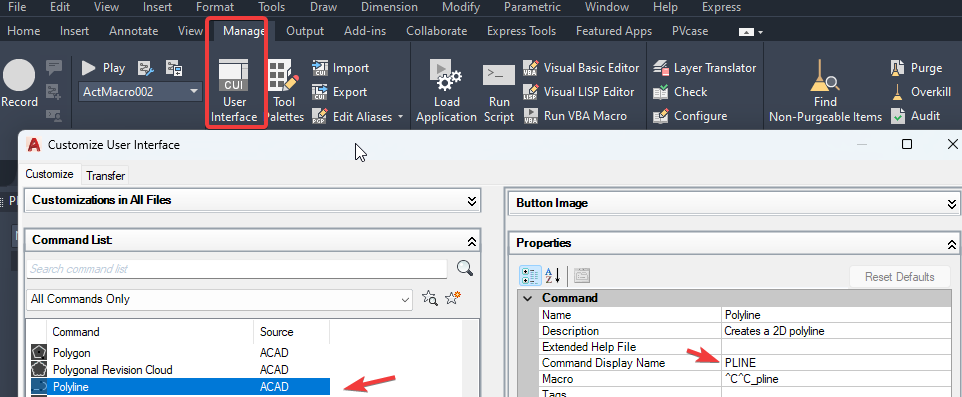Open the ActMacro002 macro dropdown
Image resolution: width=962 pixels, height=397 pixels.
point(140,92)
